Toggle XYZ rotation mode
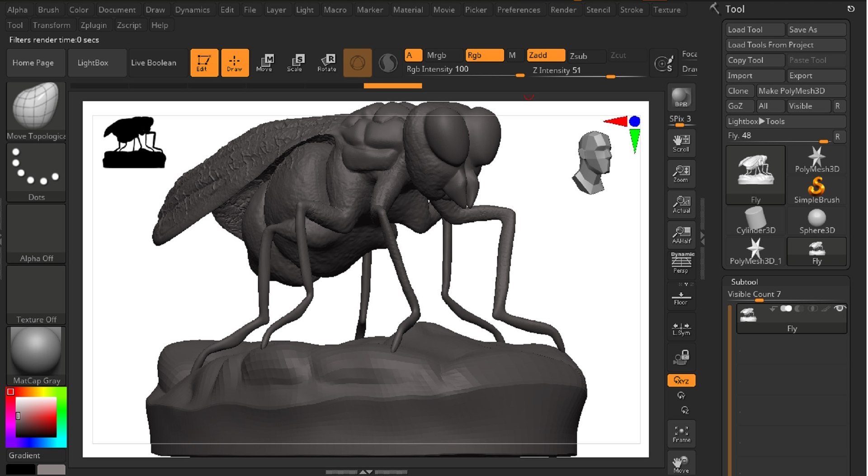The height and width of the screenshot is (476, 868). (681, 380)
